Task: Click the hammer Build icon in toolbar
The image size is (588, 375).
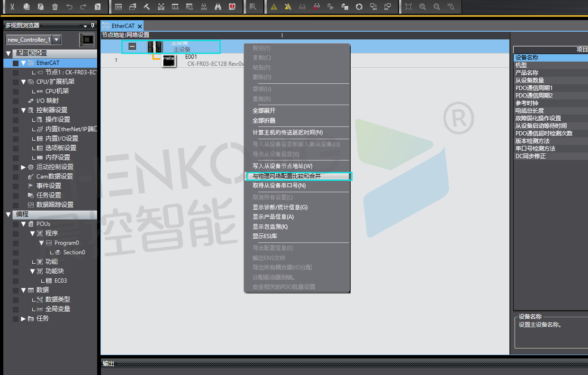Action: tap(147, 7)
